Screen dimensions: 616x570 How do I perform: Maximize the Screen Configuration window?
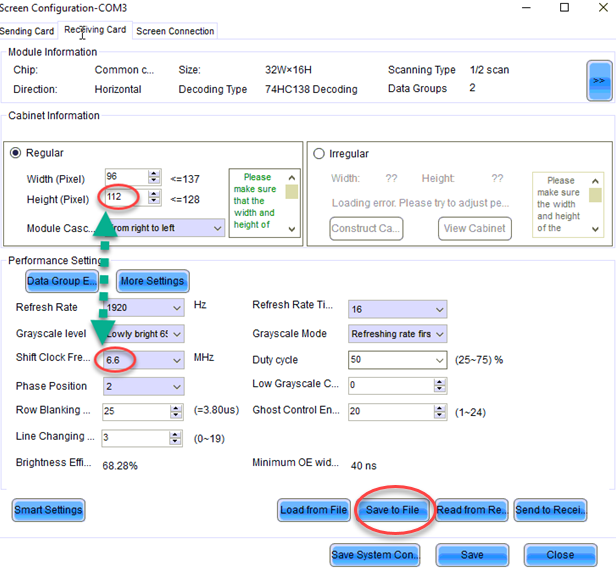564,7
